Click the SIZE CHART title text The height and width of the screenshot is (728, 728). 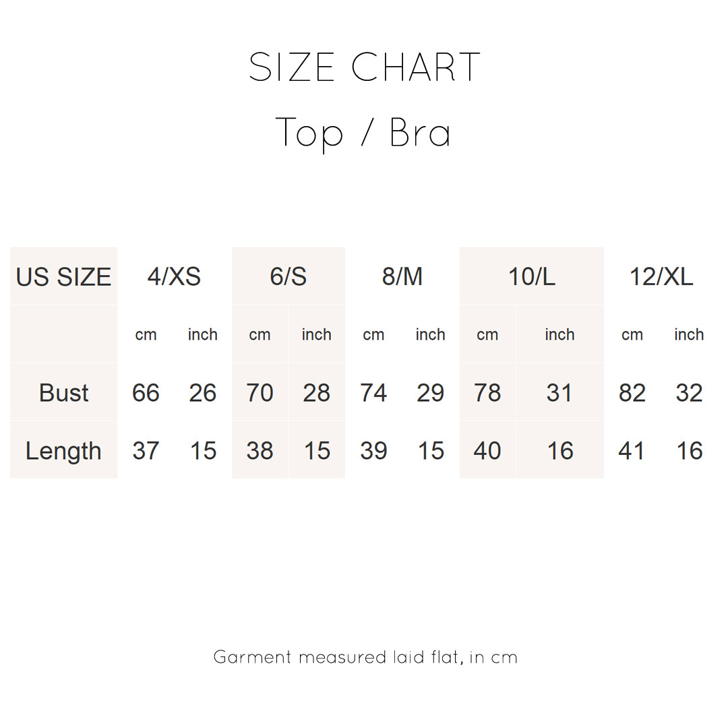pyautogui.click(x=364, y=67)
